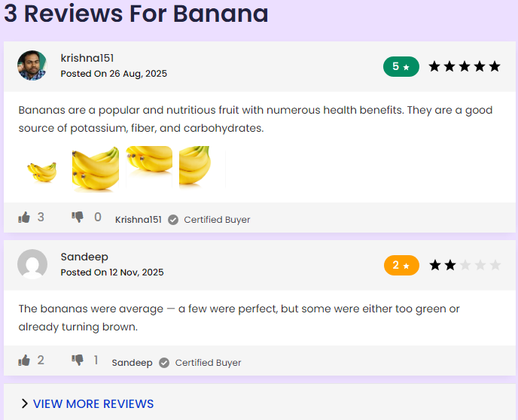Like krishna151's review with thumbs up
The height and width of the screenshot is (420, 518).
24,218
